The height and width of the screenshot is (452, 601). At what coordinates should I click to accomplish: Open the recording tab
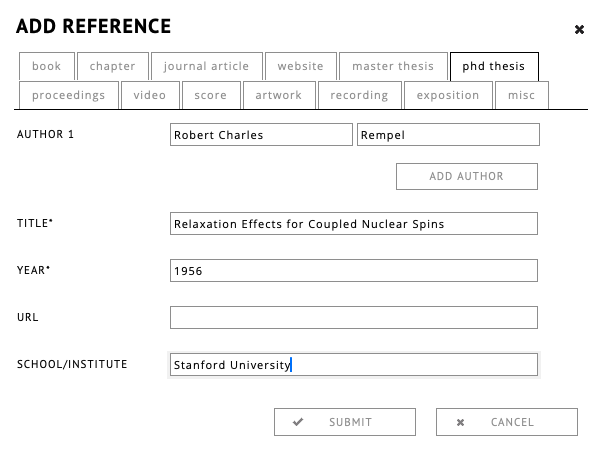[359, 95]
